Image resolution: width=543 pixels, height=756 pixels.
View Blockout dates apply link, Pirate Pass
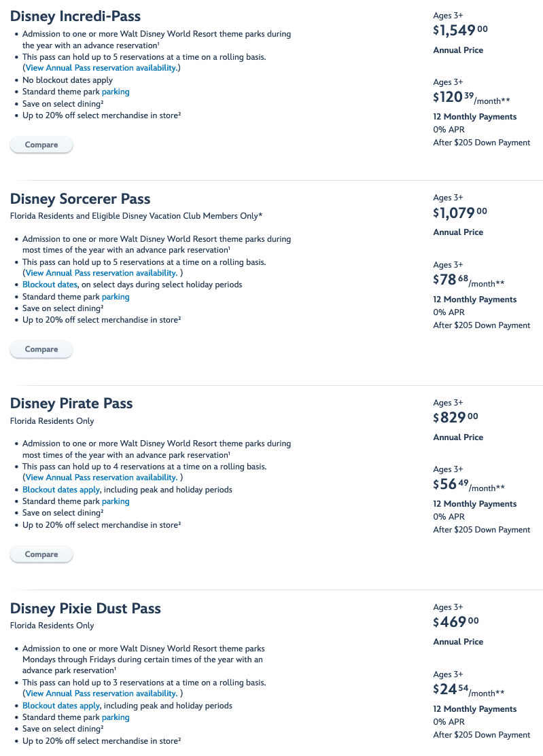click(61, 490)
